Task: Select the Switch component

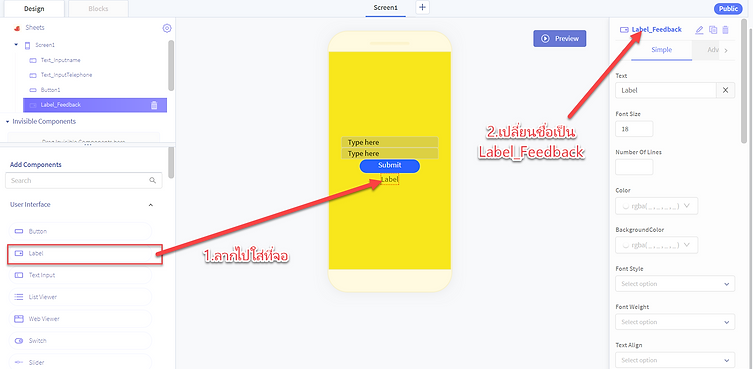Action: [80, 341]
